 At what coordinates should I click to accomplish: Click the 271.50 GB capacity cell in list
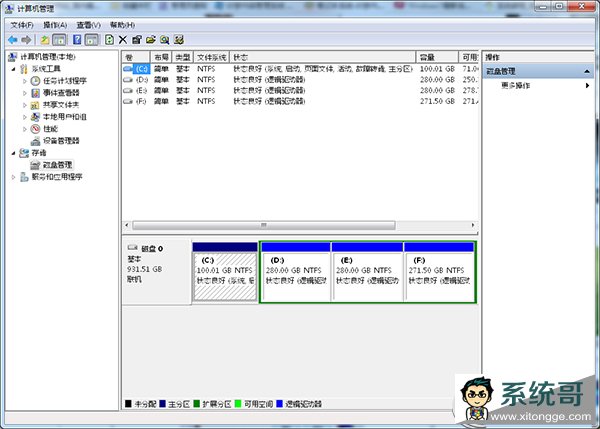[x=437, y=101]
